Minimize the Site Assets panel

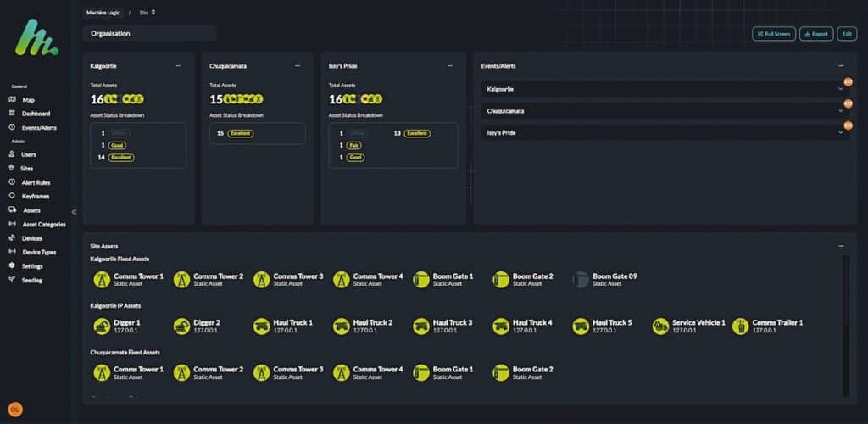[x=841, y=246]
